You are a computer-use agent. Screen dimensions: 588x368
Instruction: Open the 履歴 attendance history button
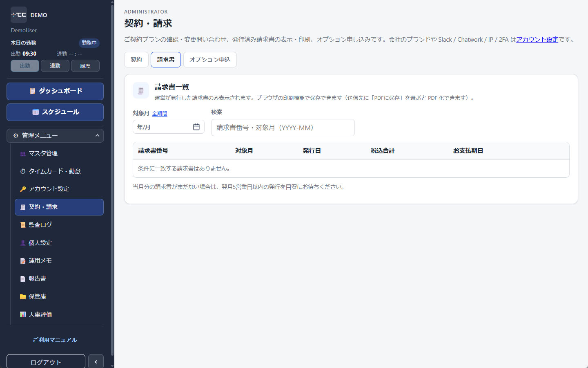pos(85,66)
